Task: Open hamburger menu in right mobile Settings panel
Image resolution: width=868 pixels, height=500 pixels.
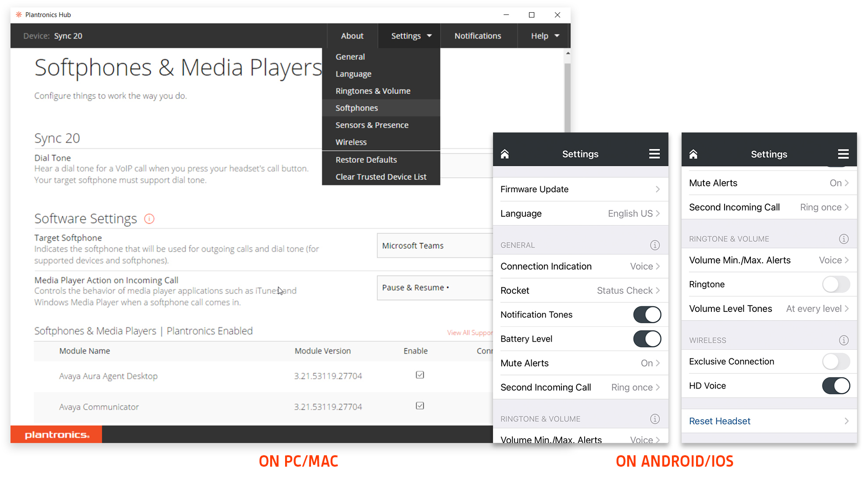Action: (843, 154)
